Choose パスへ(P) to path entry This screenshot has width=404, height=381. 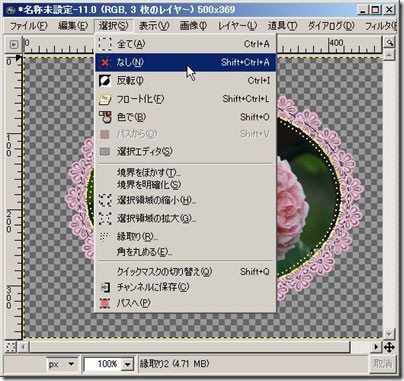click(x=186, y=303)
